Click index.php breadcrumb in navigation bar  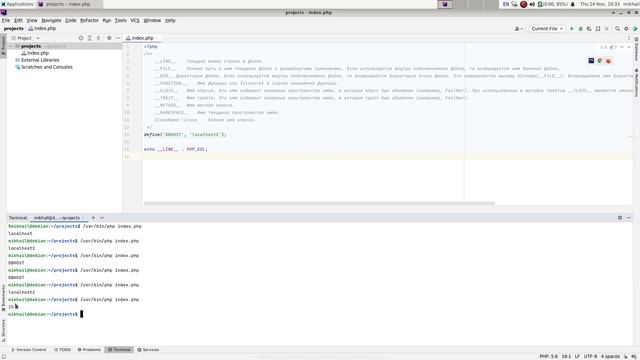point(42,29)
